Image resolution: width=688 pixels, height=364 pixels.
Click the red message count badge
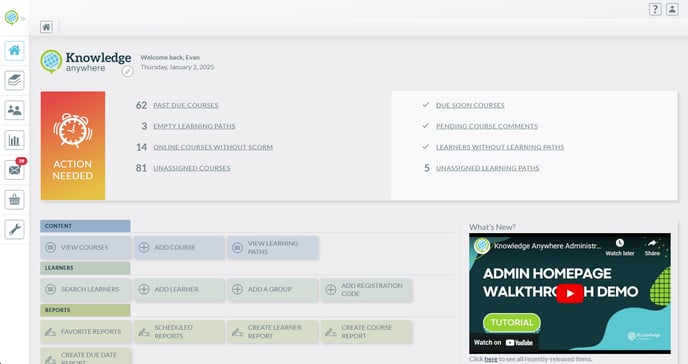(x=22, y=161)
